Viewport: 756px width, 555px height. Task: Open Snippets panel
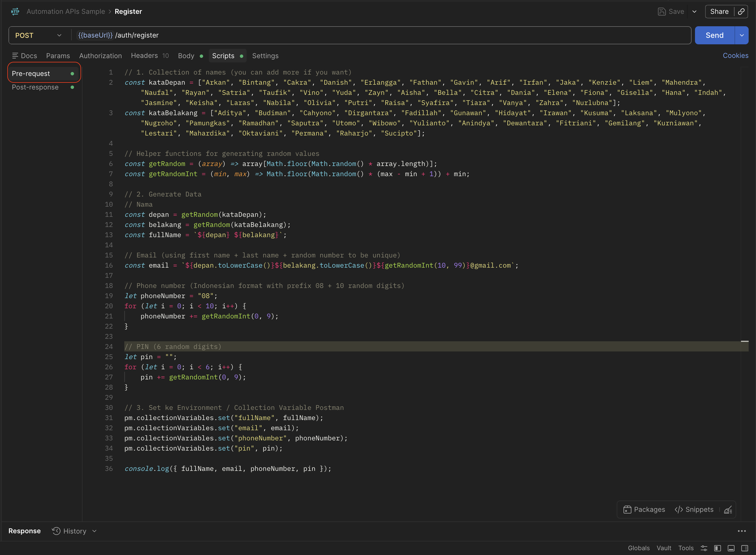click(x=694, y=510)
